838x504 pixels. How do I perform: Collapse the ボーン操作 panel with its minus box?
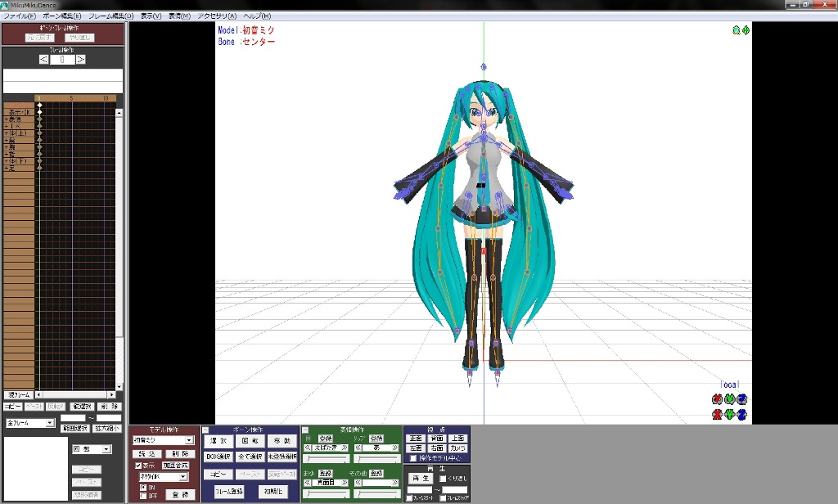(205, 430)
